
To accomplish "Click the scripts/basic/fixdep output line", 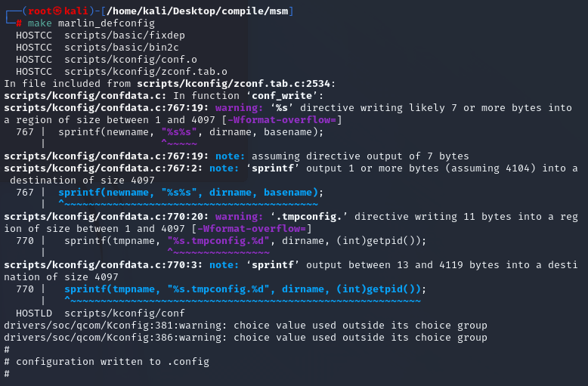I will pos(125,36).
